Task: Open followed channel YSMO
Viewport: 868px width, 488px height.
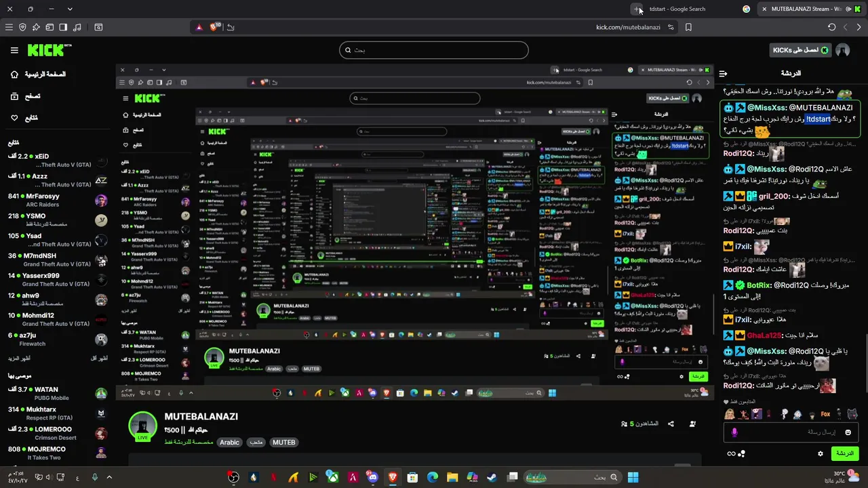Action: pyautogui.click(x=57, y=220)
